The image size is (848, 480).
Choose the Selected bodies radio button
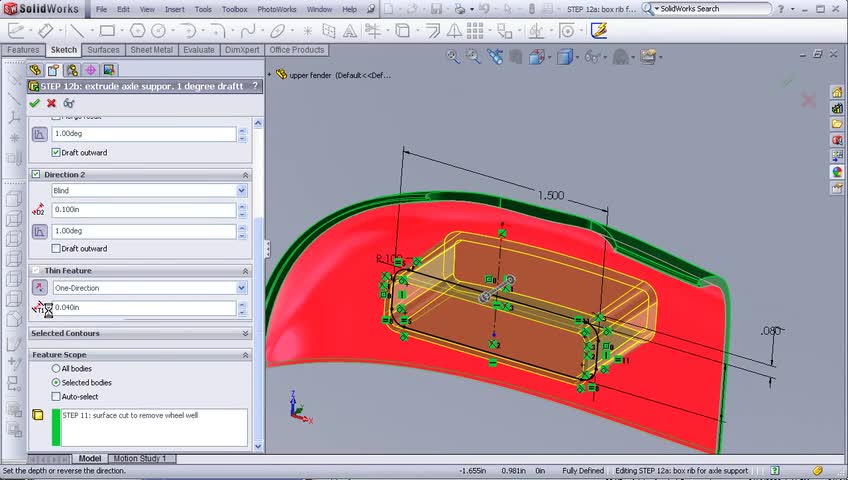pyautogui.click(x=56, y=382)
